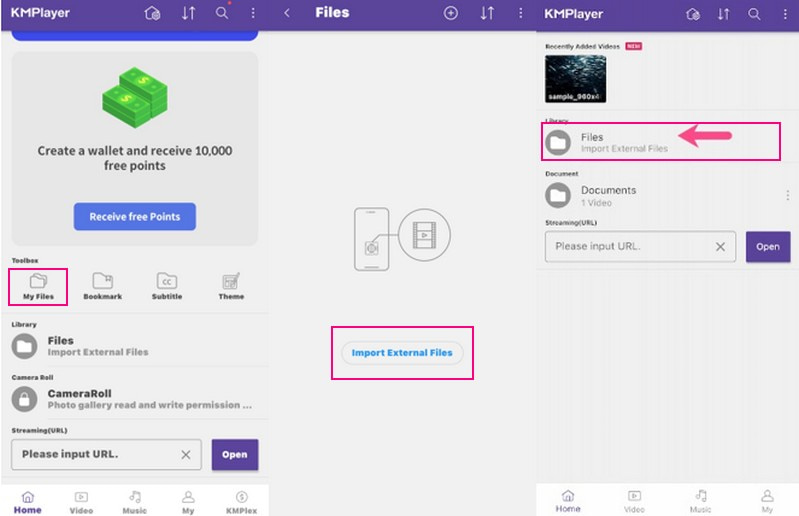This screenshot has height=516, width=799.
Task: Open the Theme toolbox icon
Action: [231, 286]
